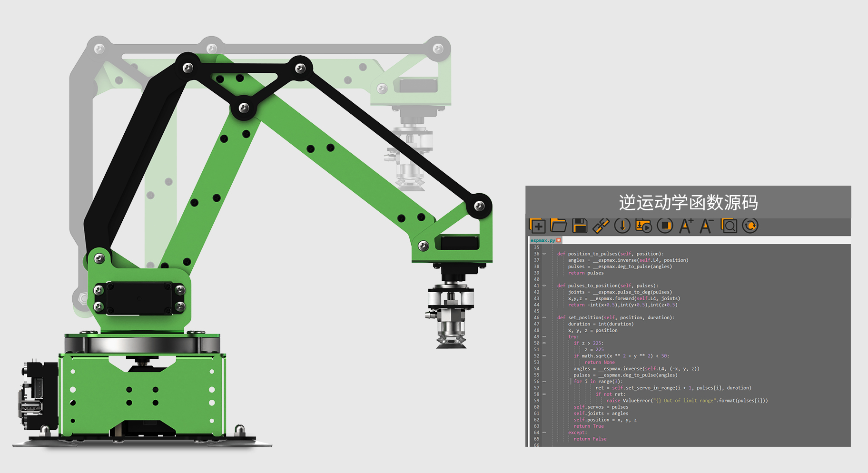Close the espmax.py tab
This screenshot has height=473, width=868.
click(559, 240)
